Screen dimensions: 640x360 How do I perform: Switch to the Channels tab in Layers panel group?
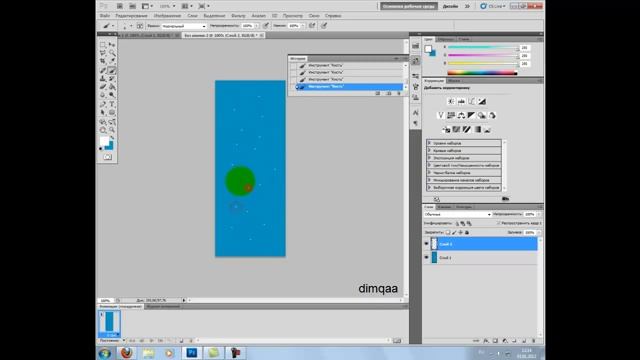(444, 207)
